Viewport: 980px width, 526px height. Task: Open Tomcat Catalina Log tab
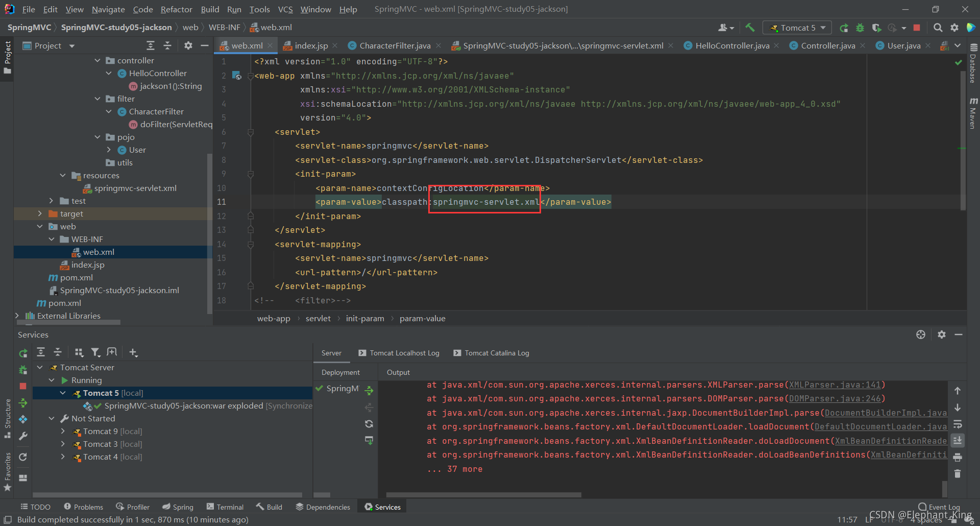click(x=491, y=353)
